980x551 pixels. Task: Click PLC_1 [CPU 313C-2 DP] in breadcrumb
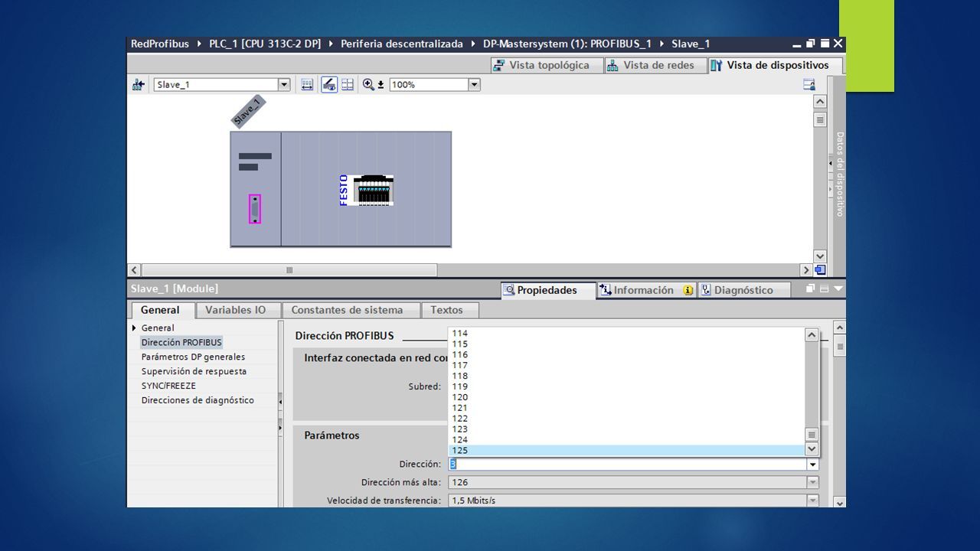tap(265, 44)
